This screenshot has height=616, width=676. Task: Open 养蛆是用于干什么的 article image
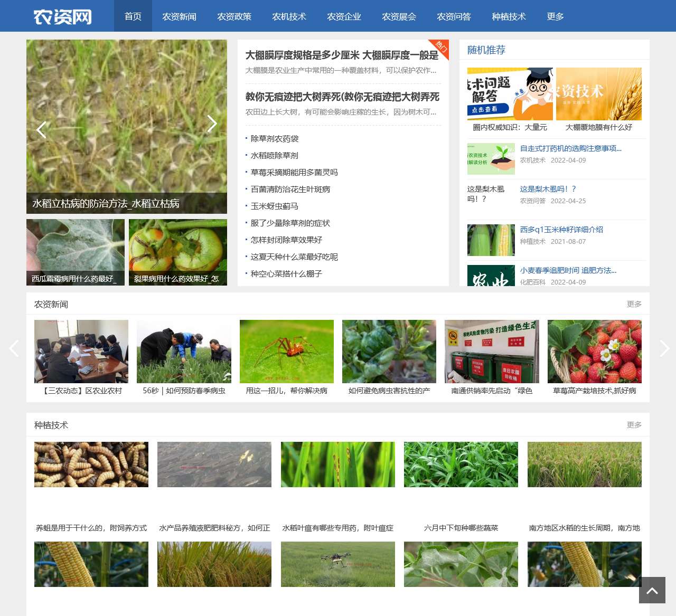point(91,465)
